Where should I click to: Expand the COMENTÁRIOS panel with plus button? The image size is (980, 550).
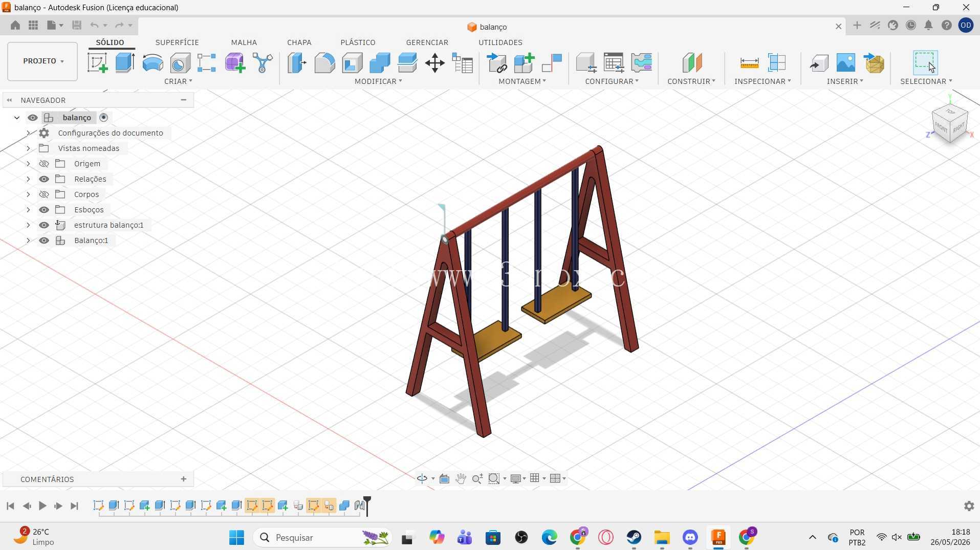(183, 479)
